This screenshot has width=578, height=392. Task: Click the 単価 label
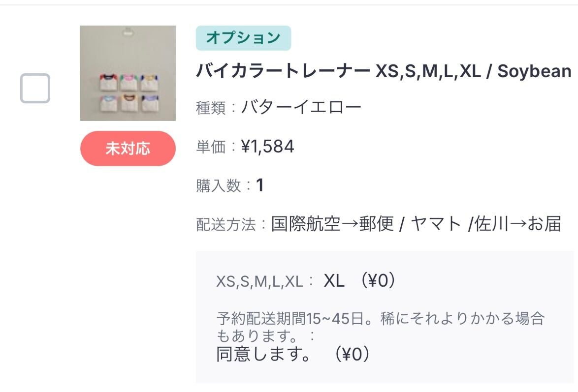(211, 147)
